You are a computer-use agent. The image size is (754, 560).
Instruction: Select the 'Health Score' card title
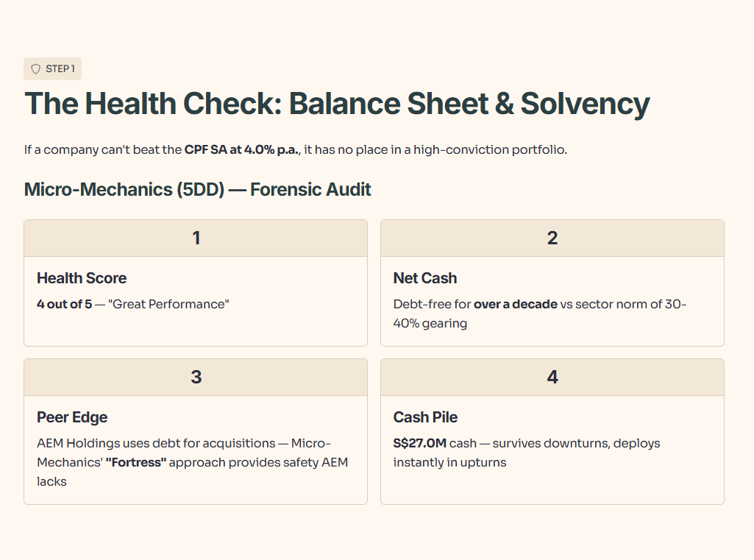coord(82,278)
